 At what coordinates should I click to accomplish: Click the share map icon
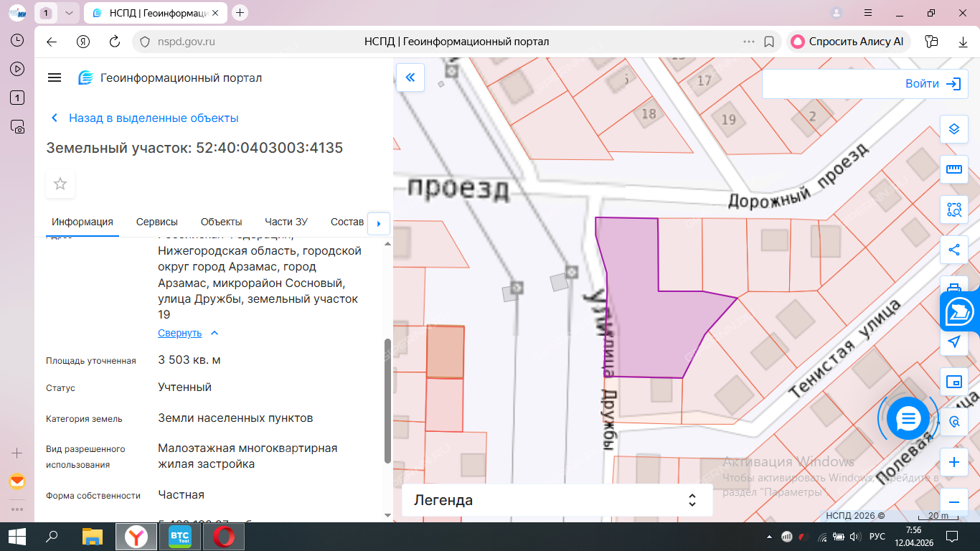tap(953, 250)
